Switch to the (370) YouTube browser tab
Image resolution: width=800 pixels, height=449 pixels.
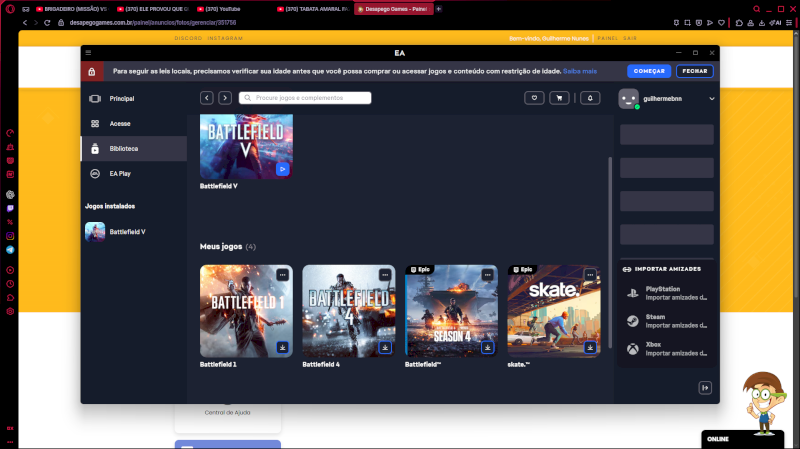click(x=233, y=9)
